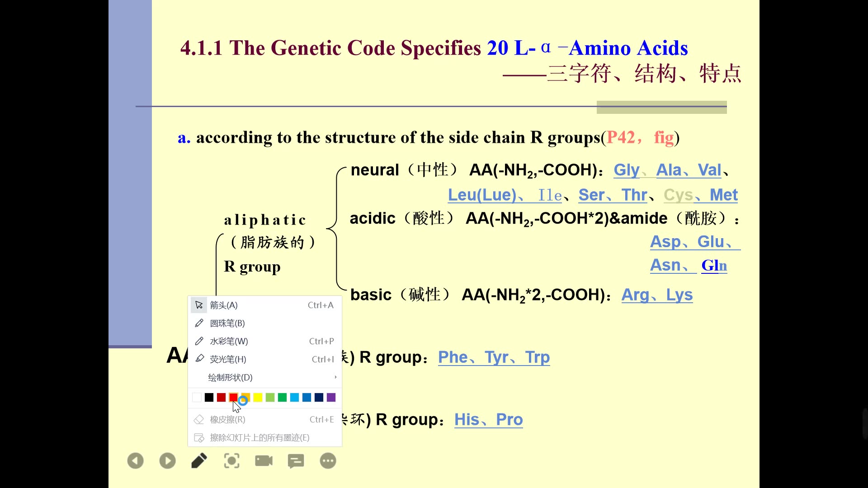The width and height of the screenshot is (868, 488).
Task: Open the Asn hyperlink
Action: (x=665, y=265)
